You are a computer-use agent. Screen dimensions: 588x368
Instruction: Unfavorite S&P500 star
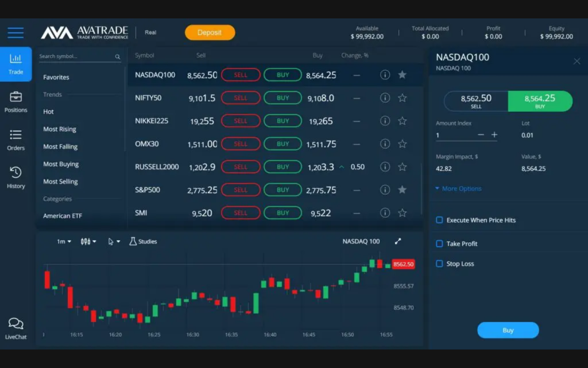pyautogui.click(x=402, y=190)
